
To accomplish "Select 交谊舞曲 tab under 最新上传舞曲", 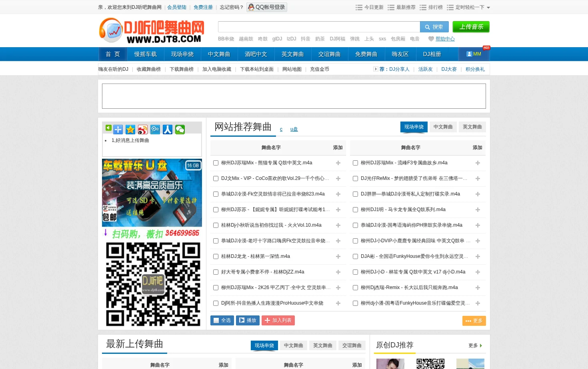I will (352, 345).
